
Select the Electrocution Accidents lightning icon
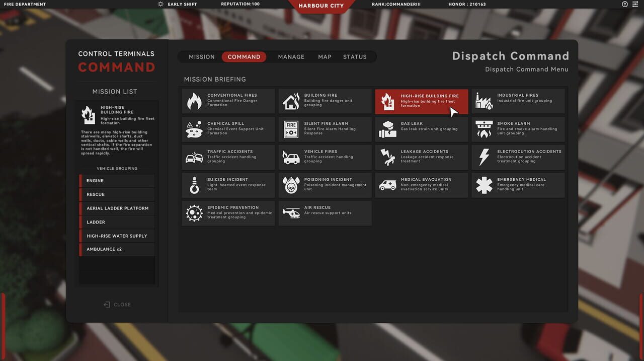[484, 157]
